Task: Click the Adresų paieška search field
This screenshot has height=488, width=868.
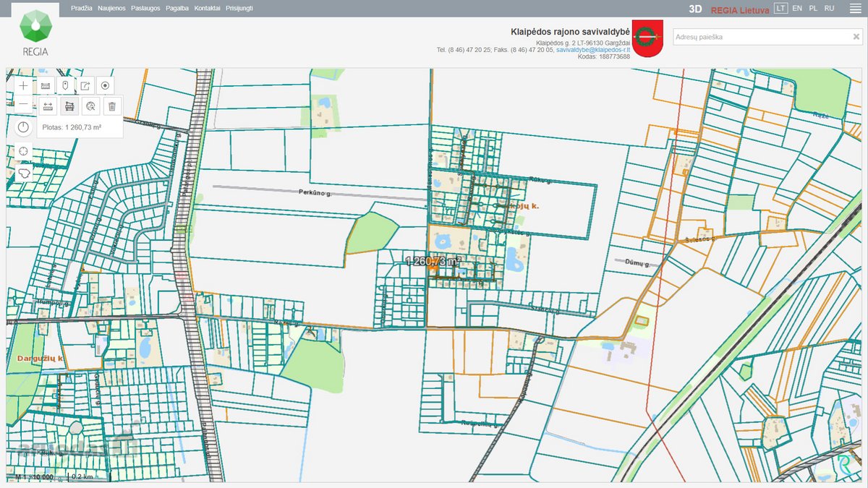Action: [x=761, y=36]
